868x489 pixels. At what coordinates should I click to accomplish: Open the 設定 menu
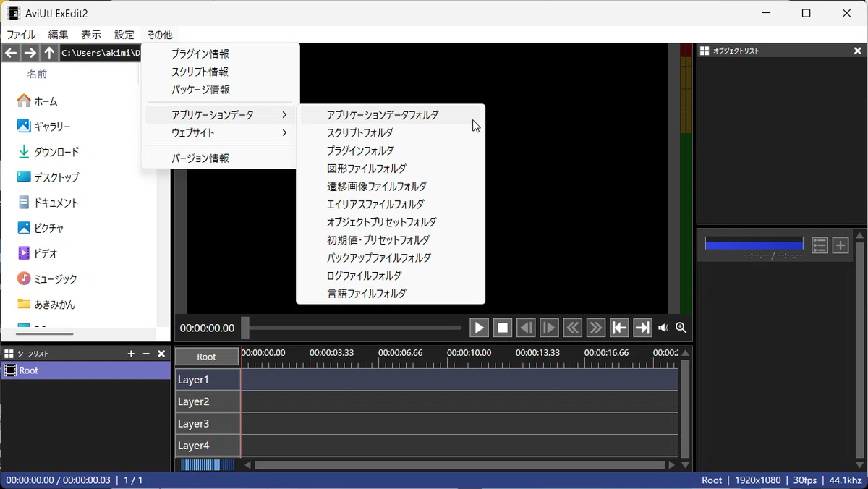124,35
